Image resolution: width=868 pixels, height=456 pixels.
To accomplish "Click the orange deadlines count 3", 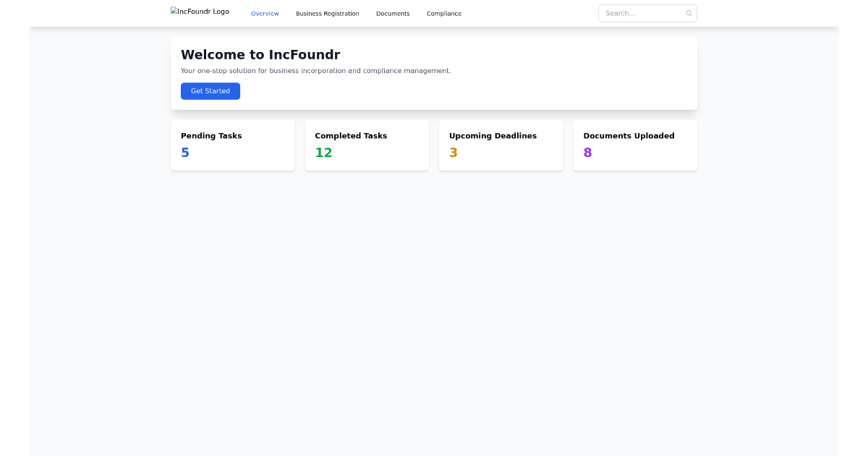I will pyautogui.click(x=454, y=153).
